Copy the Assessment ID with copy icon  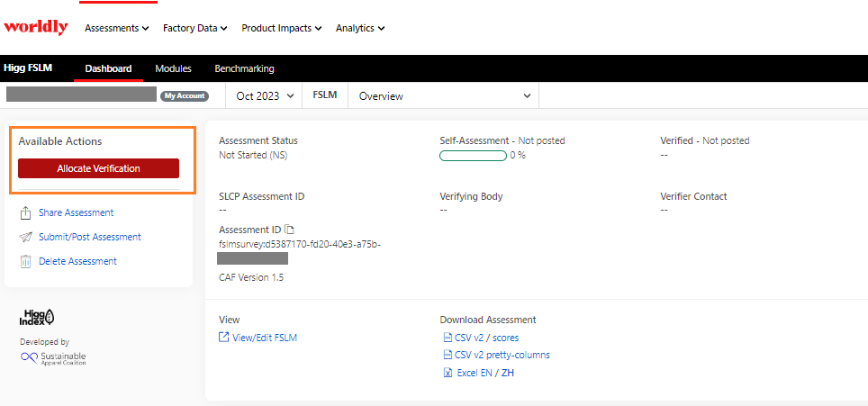(x=289, y=230)
